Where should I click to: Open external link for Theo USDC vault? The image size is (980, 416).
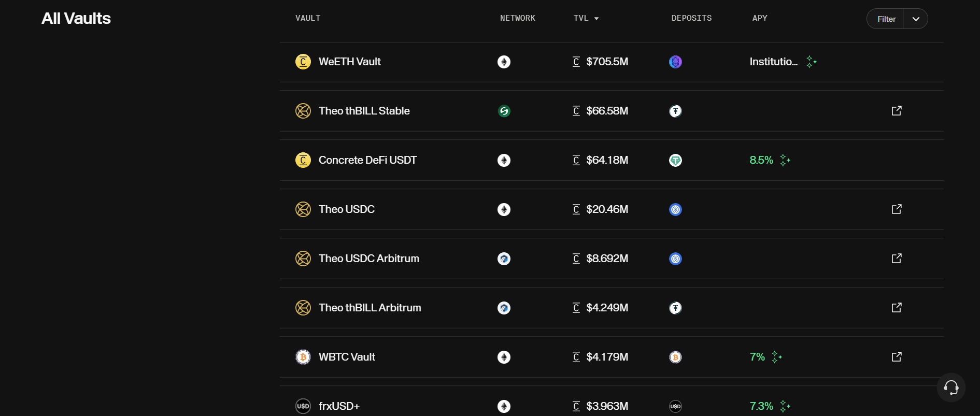897,209
